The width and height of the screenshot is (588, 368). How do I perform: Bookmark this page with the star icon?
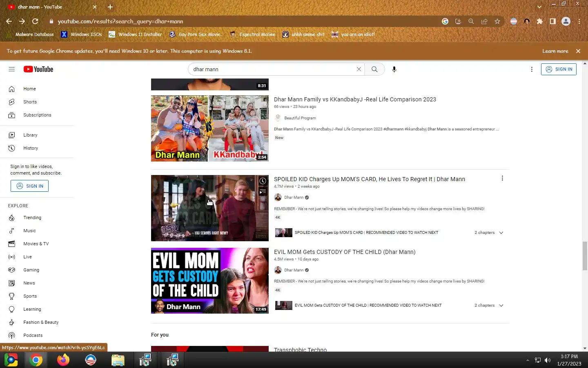tap(497, 21)
